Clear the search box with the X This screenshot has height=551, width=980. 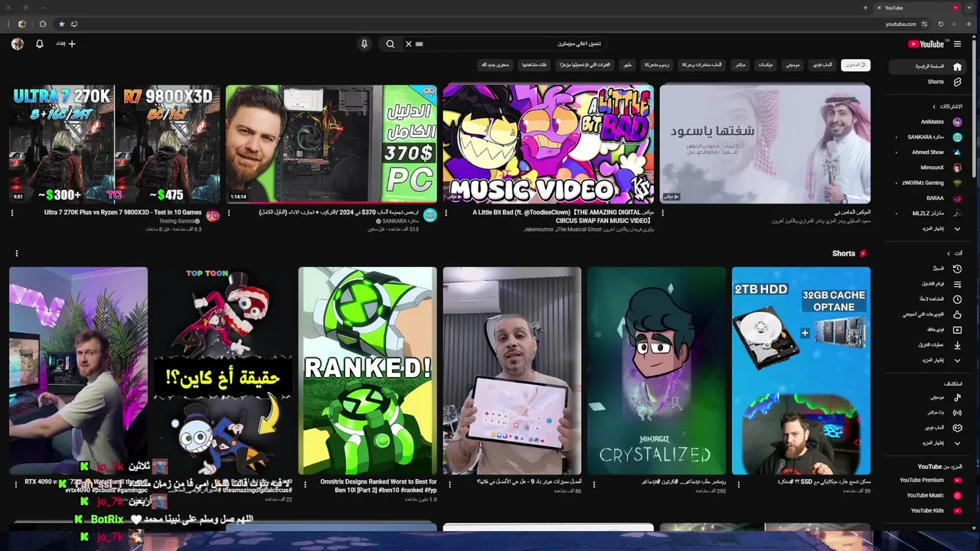(x=408, y=44)
